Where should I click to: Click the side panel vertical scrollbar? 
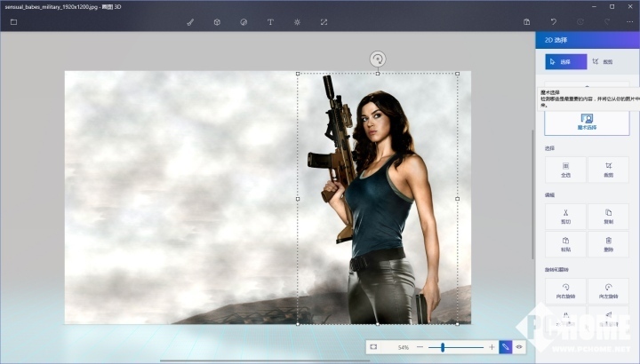tap(532, 194)
